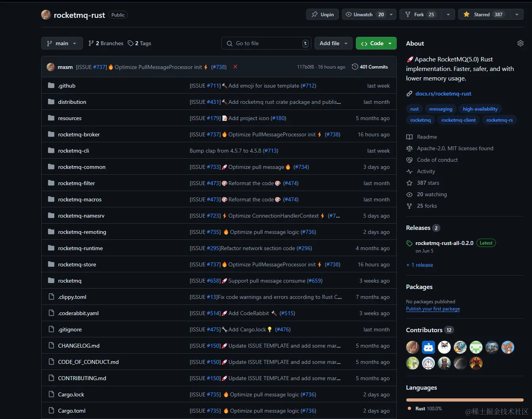The width and height of the screenshot is (532, 419).
Task: Click the Fork 25 button
Action: [420, 15]
